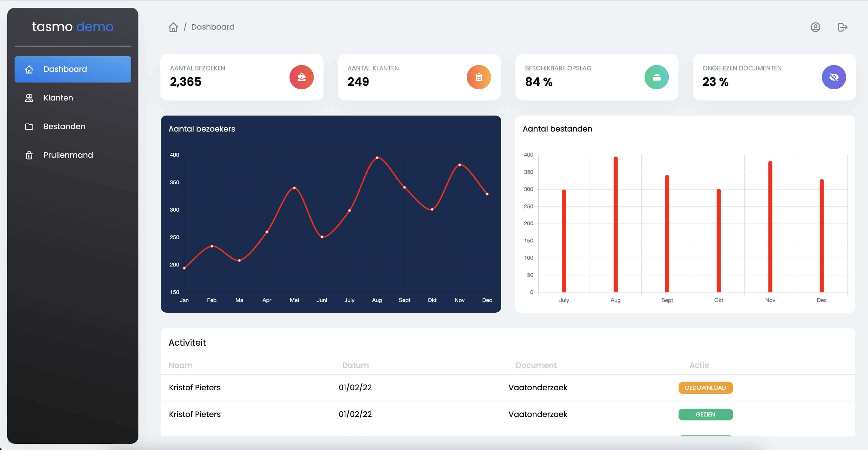Click the Document column header

(536, 366)
